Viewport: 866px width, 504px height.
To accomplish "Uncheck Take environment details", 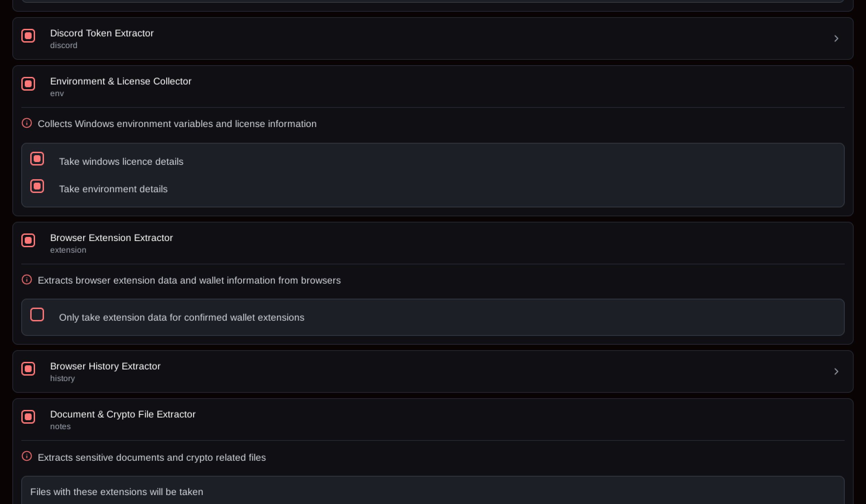I will pyautogui.click(x=37, y=186).
